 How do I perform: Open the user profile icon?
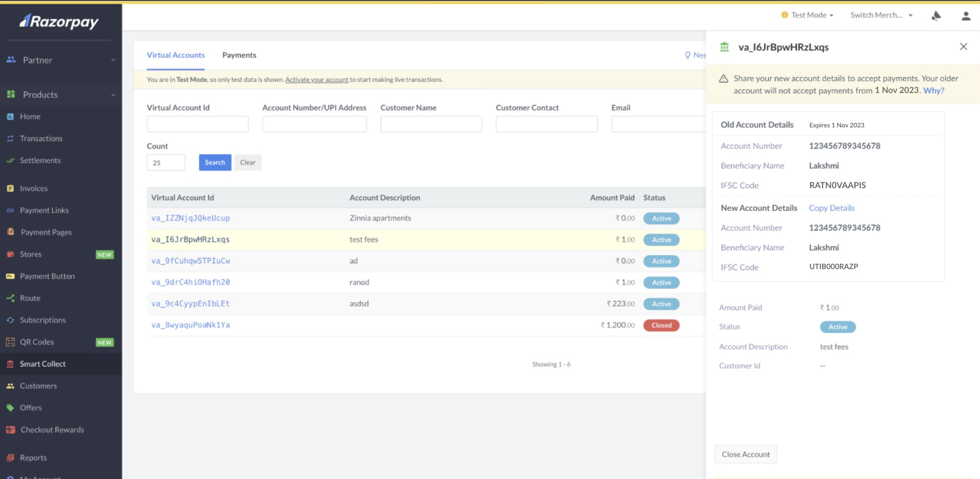pos(966,16)
